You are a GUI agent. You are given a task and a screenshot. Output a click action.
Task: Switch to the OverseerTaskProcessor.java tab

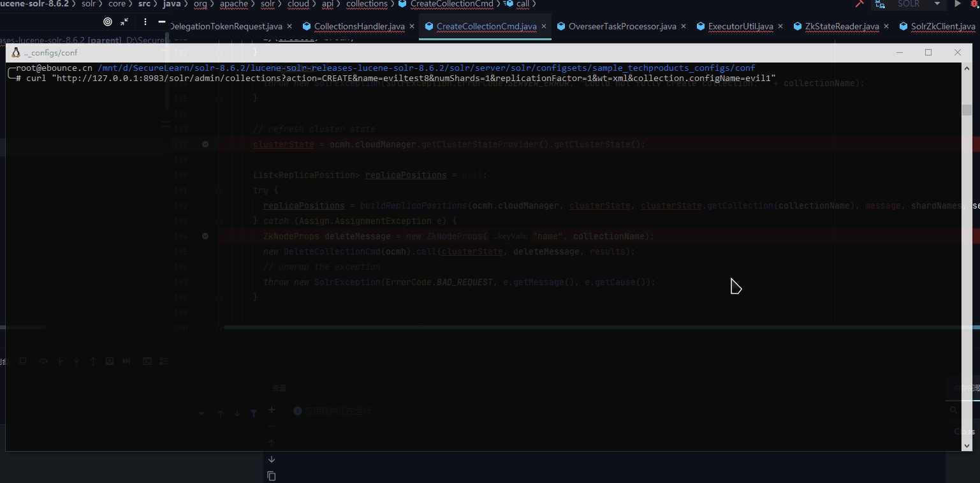[x=622, y=27]
